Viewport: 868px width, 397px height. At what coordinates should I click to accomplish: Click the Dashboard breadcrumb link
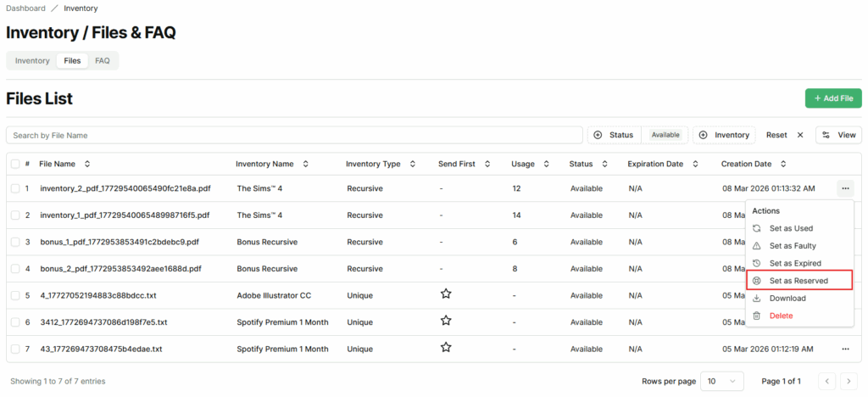pos(25,8)
